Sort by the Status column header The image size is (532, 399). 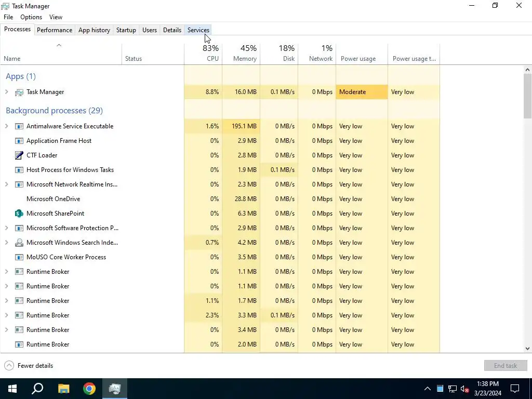(153, 54)
